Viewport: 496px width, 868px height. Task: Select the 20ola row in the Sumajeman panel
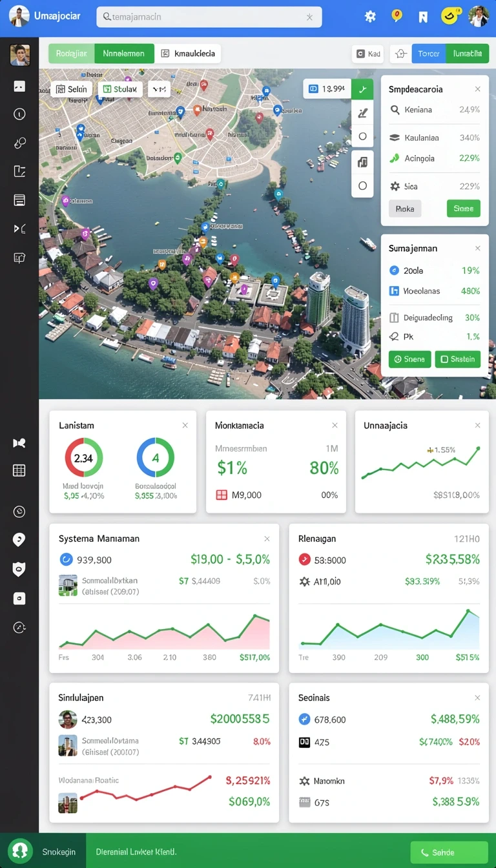click(x=435, y=271)
